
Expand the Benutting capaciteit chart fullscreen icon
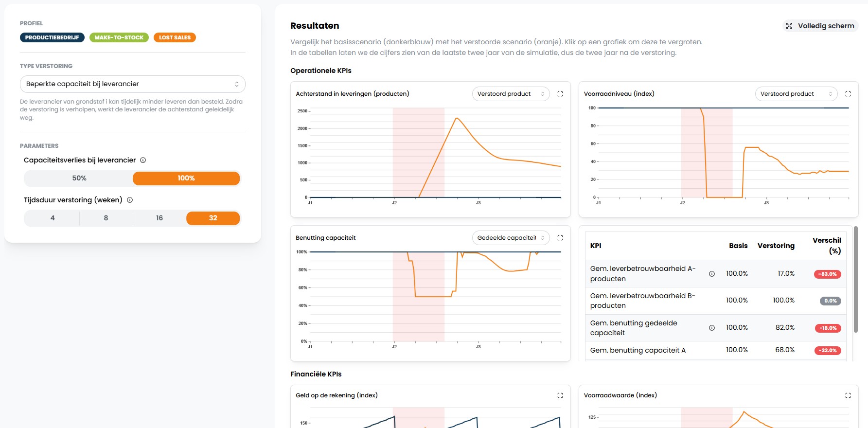pos(560,238)
